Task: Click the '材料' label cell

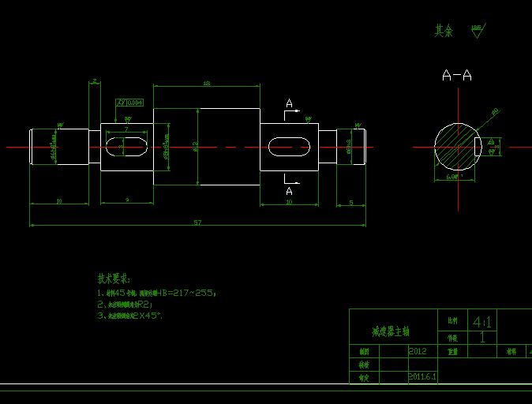Action: [x=512, y=351]
